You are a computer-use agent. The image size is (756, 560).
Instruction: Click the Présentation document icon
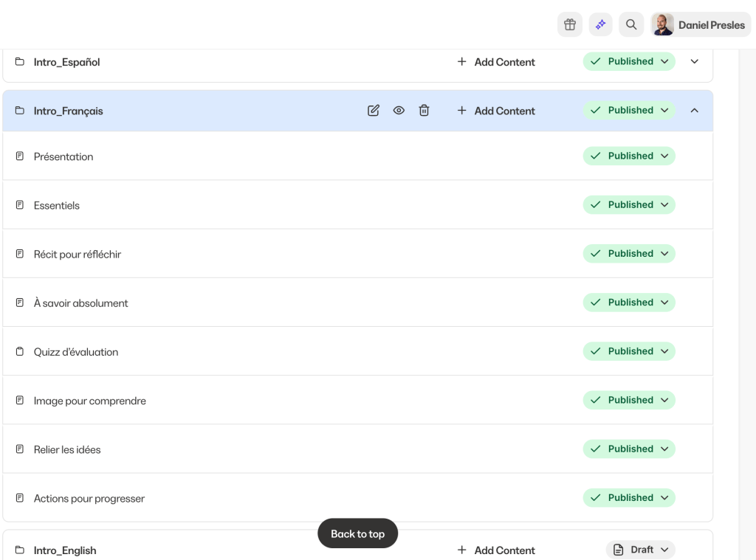(20, 156)
